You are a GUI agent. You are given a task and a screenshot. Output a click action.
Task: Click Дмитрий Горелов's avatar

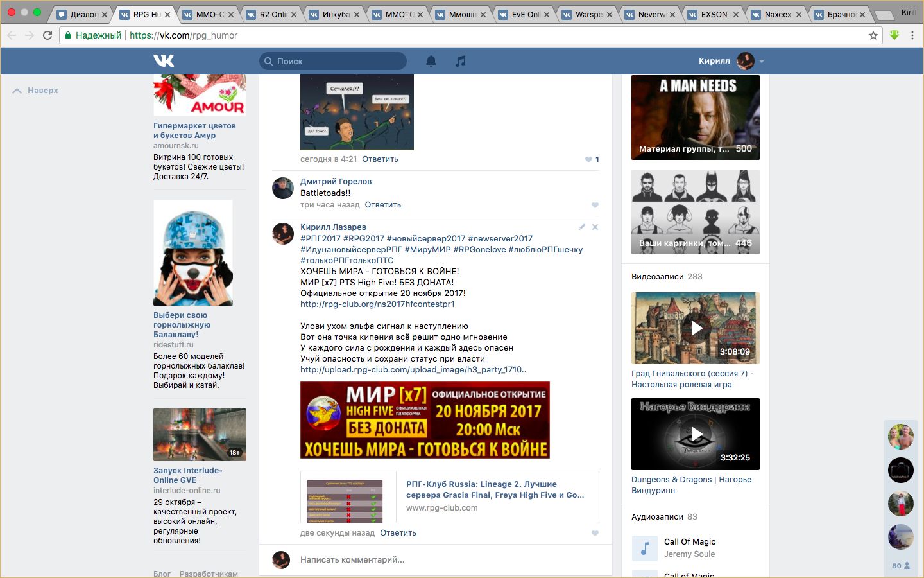point(283,188)
